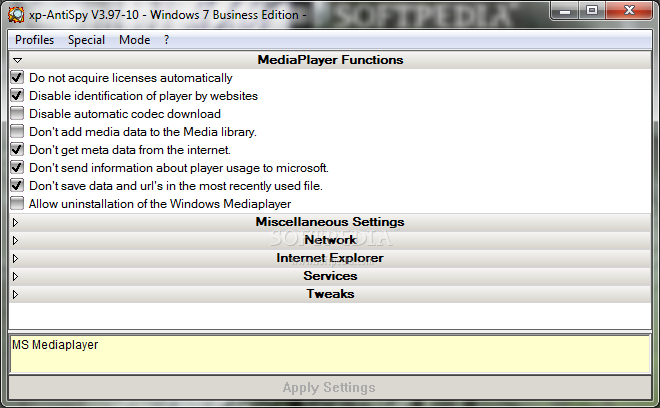Click the 'Disable automatic codec download' label text

click(x=125, y=114)
